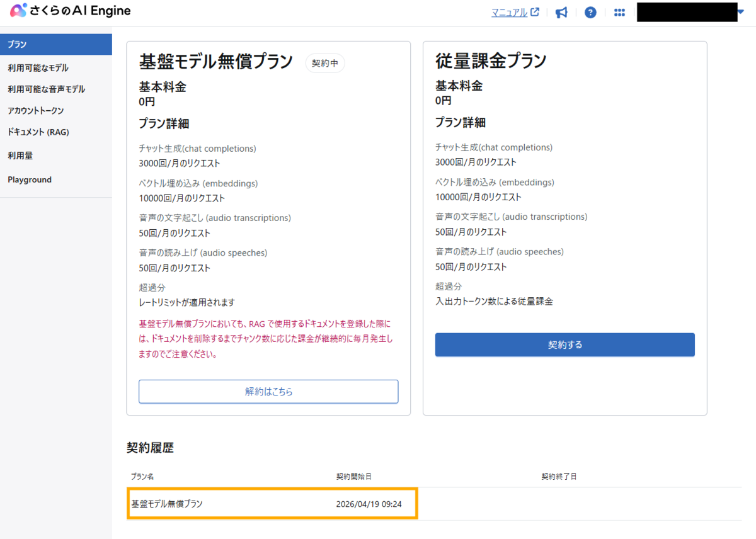Open the grid apps launcher icon
Screen dimensions: 756x539
[619, 13]
